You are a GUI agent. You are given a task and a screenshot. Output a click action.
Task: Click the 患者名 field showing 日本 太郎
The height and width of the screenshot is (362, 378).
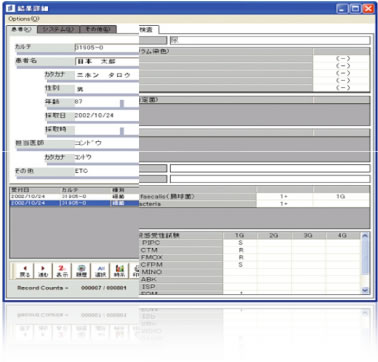[x=107, y=62]
